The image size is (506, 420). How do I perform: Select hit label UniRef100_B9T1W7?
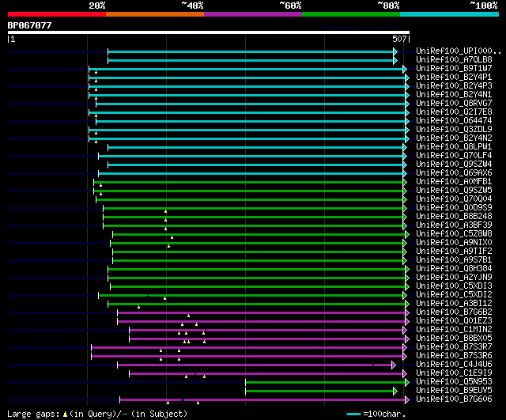(454, 69)
